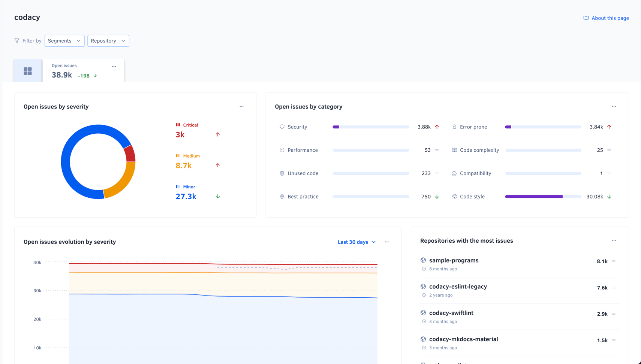
Task: Click the Error prone 3.84k value
Action: 596,127
